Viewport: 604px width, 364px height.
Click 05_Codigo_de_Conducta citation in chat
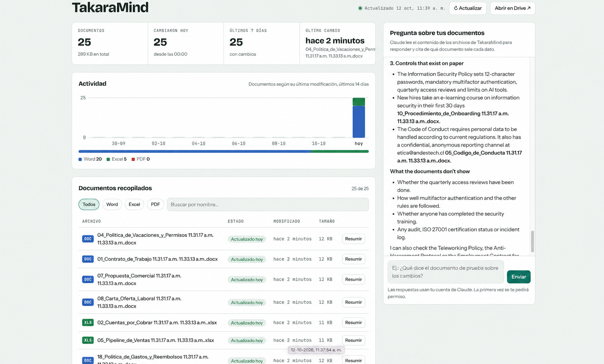[460, 157]
